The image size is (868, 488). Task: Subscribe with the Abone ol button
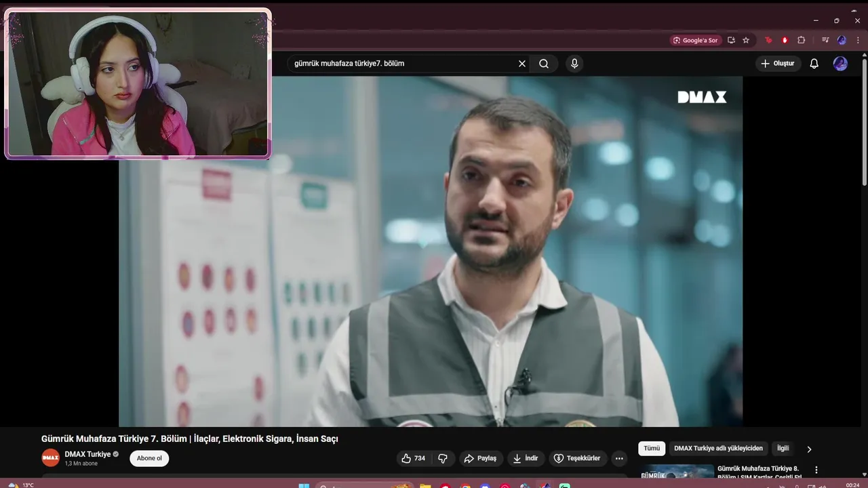coord(149,458)
